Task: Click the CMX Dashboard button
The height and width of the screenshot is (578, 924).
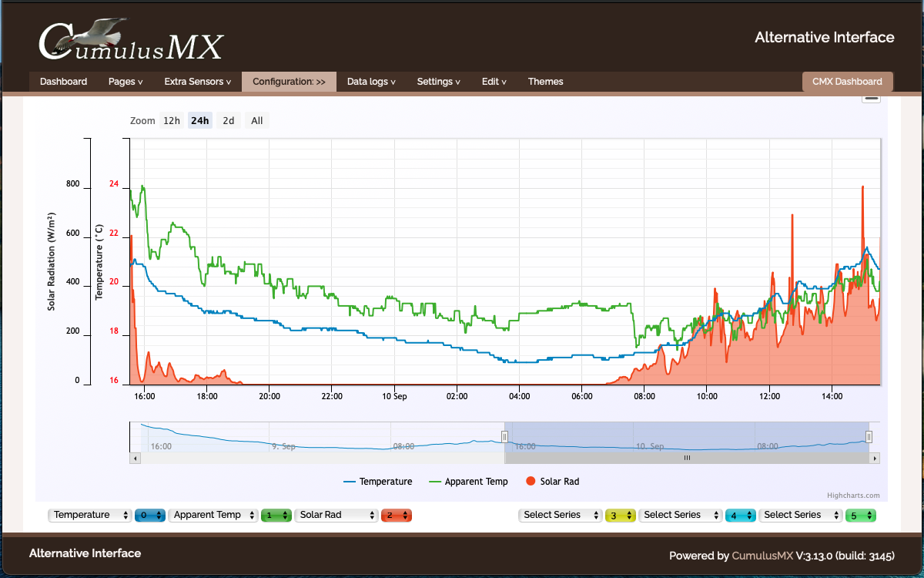Action: click(x=847, y=82)
